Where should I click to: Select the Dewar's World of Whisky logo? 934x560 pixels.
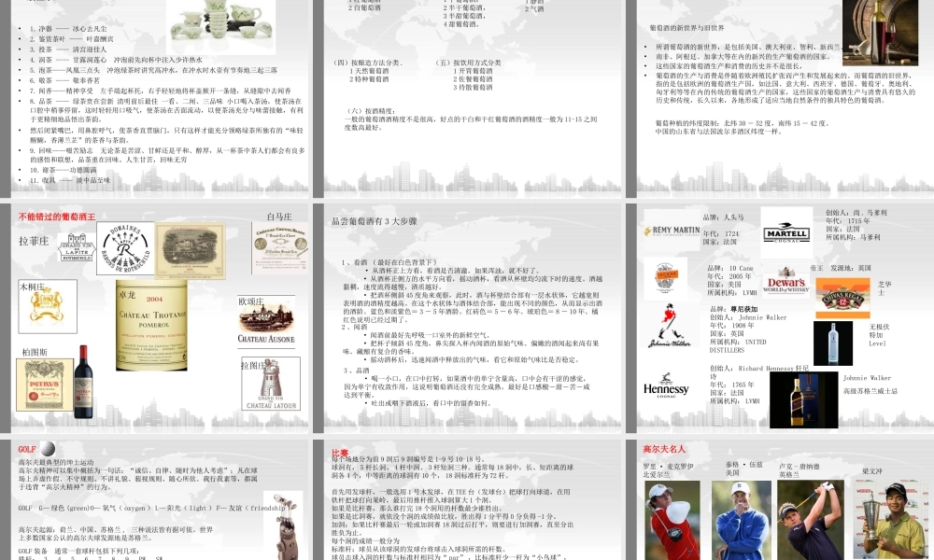click(x=786, y=282)
